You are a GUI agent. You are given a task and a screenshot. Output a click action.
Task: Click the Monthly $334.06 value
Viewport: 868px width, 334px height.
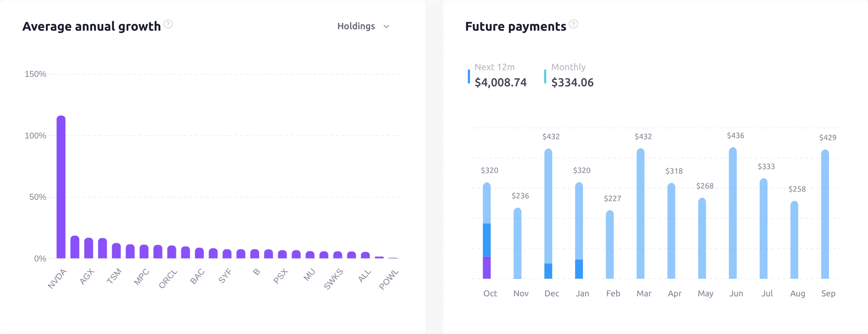(572, 82)
